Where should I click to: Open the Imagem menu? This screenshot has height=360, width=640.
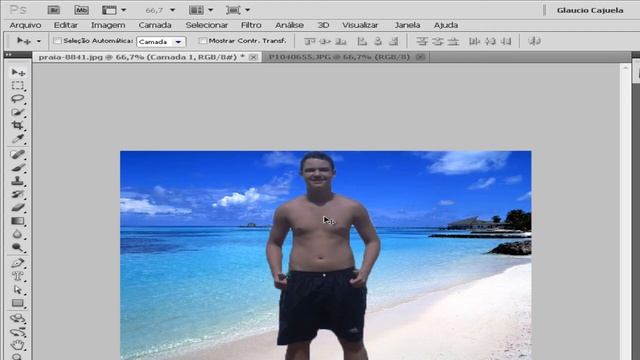pos(108,25)
